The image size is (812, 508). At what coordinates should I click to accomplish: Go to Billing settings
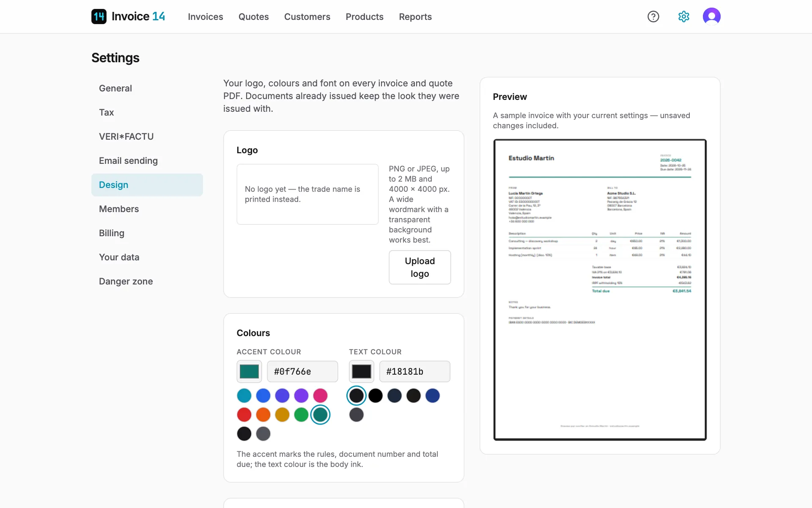(x=147, y=233)
